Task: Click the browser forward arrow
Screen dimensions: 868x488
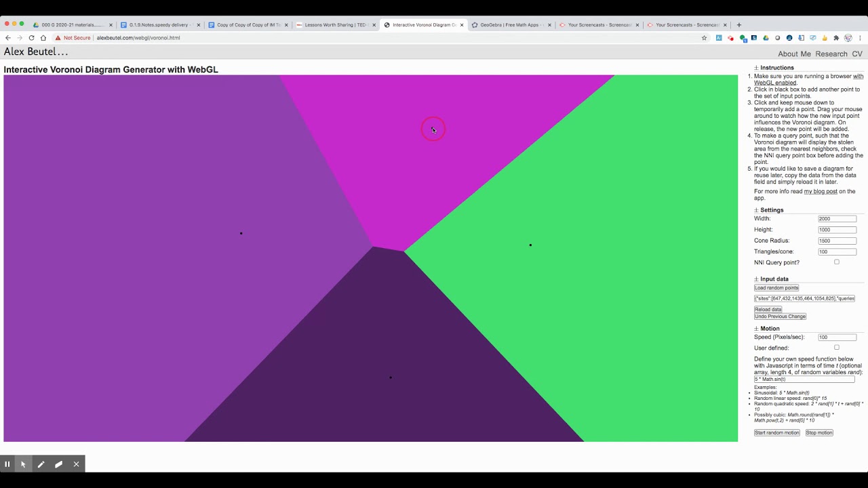Action: click(x=19, y=38)
